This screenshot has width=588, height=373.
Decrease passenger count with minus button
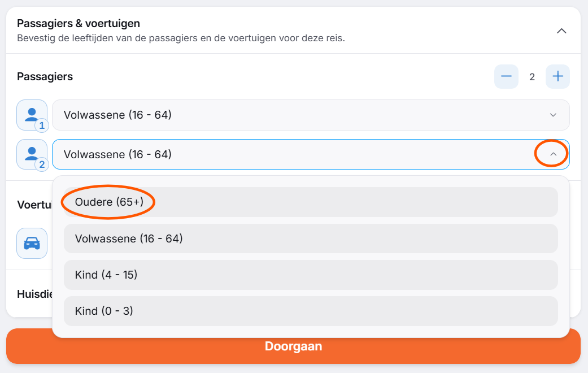[x=506, y=76]
